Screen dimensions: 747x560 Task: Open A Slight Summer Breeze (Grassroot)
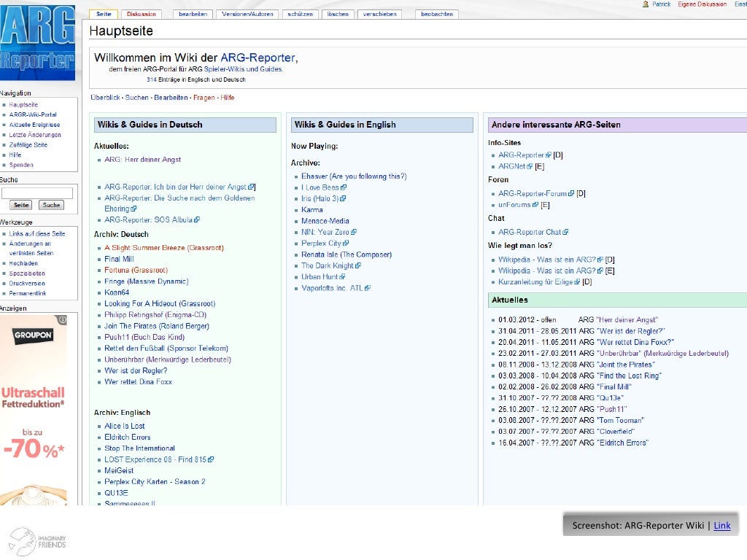point(164,248)
